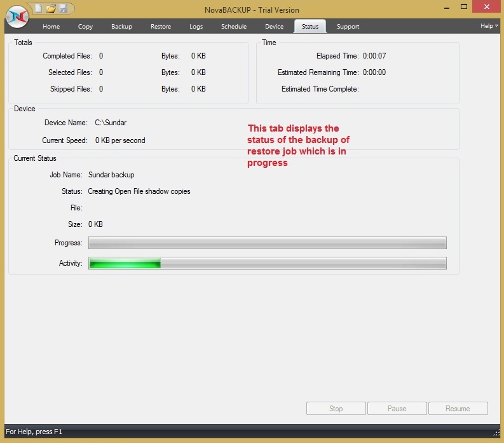This screenshot has height=443, width=504.
Task: Click the Progress bar
Action: [267, 243]
